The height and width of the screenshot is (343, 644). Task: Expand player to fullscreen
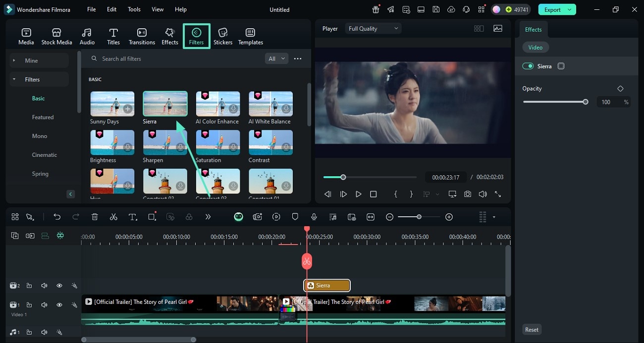[x=498, y=194]
